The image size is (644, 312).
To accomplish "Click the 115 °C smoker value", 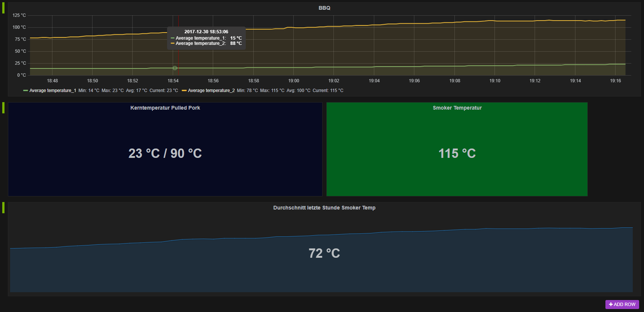I will point(457,153).
